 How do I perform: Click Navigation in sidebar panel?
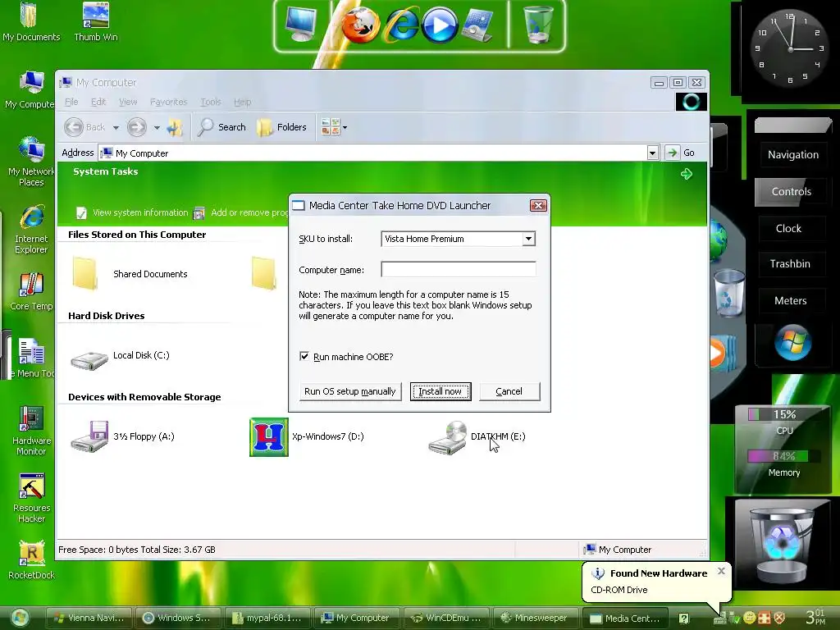pos(793,155)
